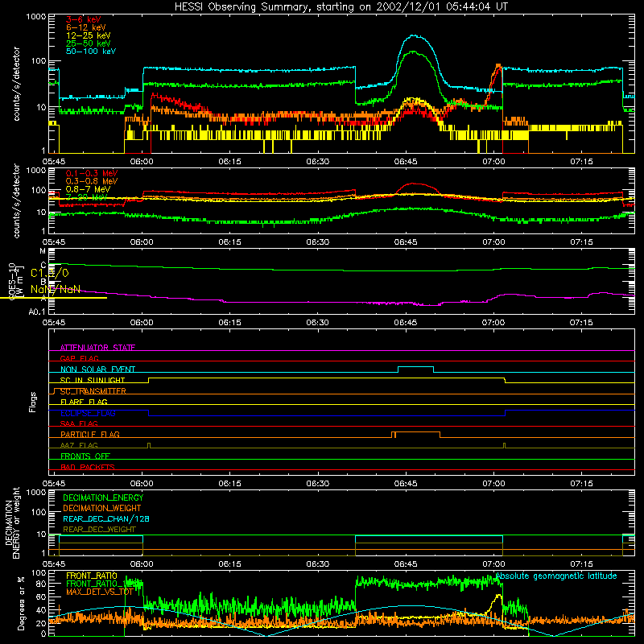Click the DECIMATION_WEIGHT legend label

pyautogui.click(x=102, y=508)
